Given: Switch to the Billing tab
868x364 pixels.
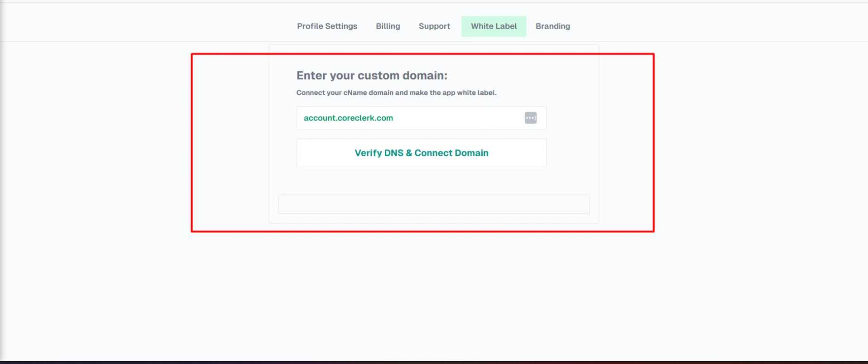Looking at the screenshot, I should click(x=388, y=26).
